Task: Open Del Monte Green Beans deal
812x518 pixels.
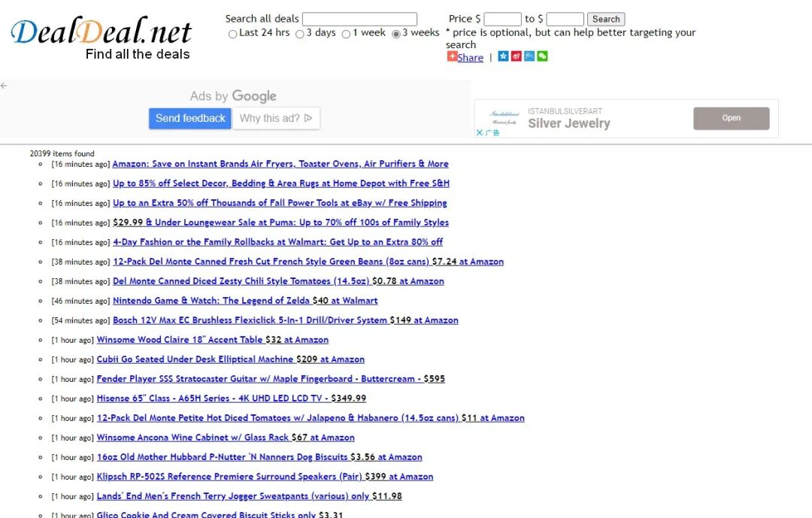Action: click(x=308, y=262)
